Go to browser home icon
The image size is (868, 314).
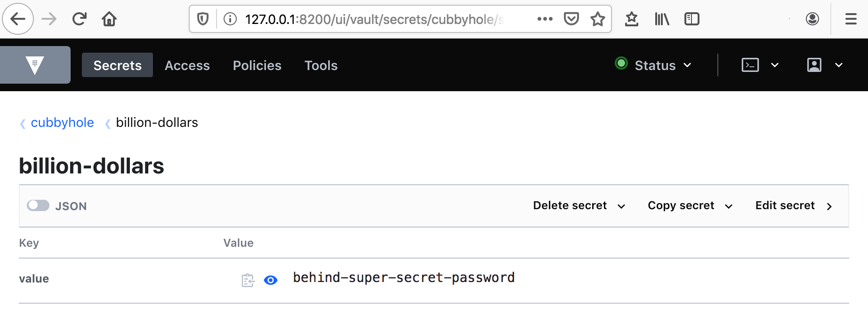109,19
